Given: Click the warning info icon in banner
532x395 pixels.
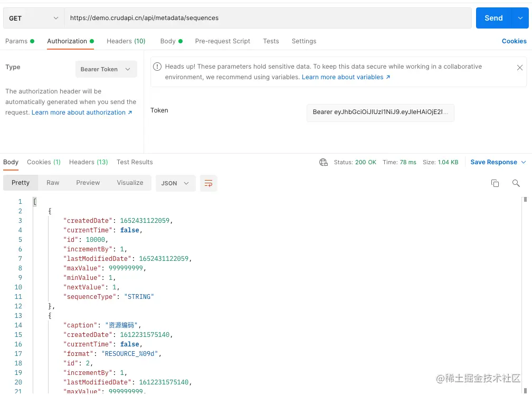Looking at the screenshot, I should pyautogui.click(x=157, y=67).
